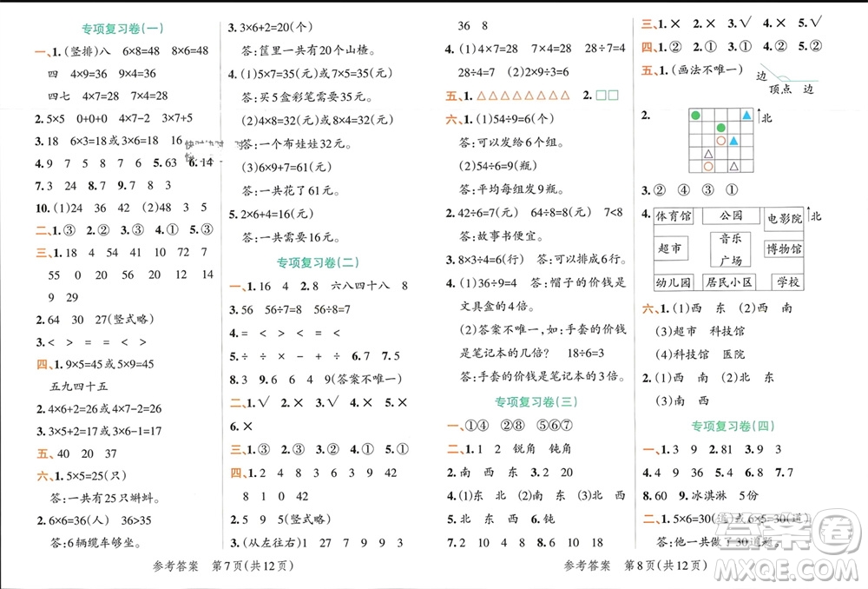Select the line 答:平均每组发9瓶。

click(x=513, y=189)
